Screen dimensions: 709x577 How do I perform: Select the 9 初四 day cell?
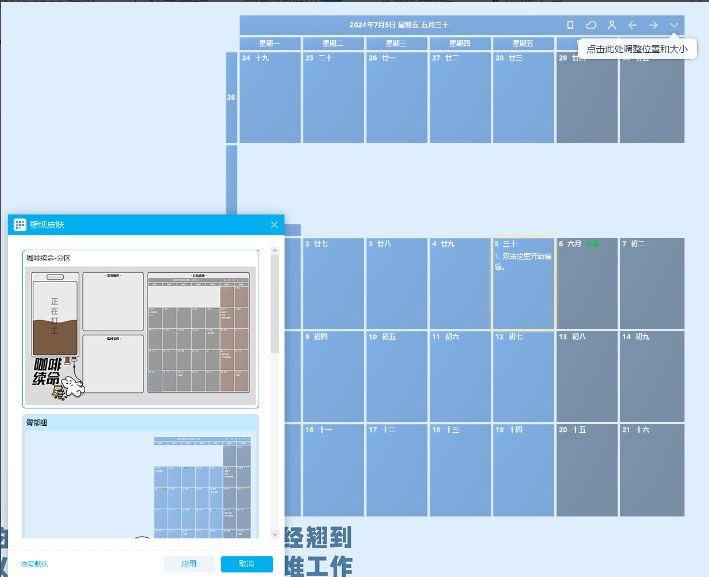coord(333,377)
